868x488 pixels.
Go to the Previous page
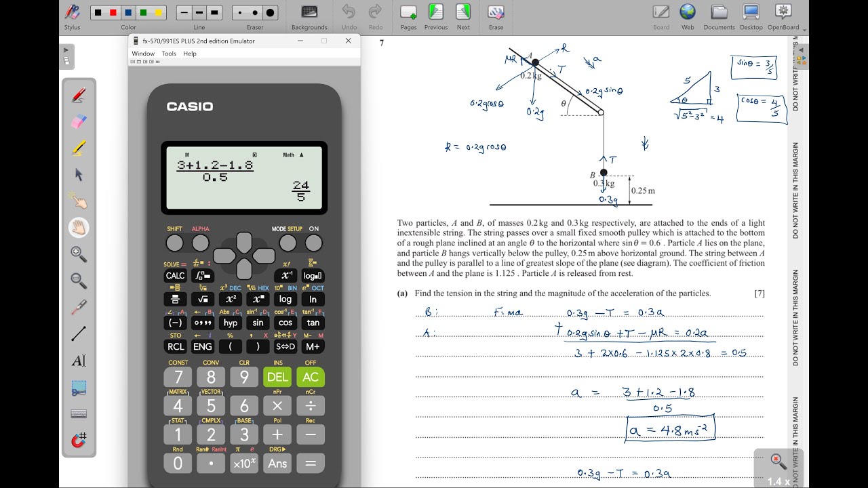coord(435,12)
